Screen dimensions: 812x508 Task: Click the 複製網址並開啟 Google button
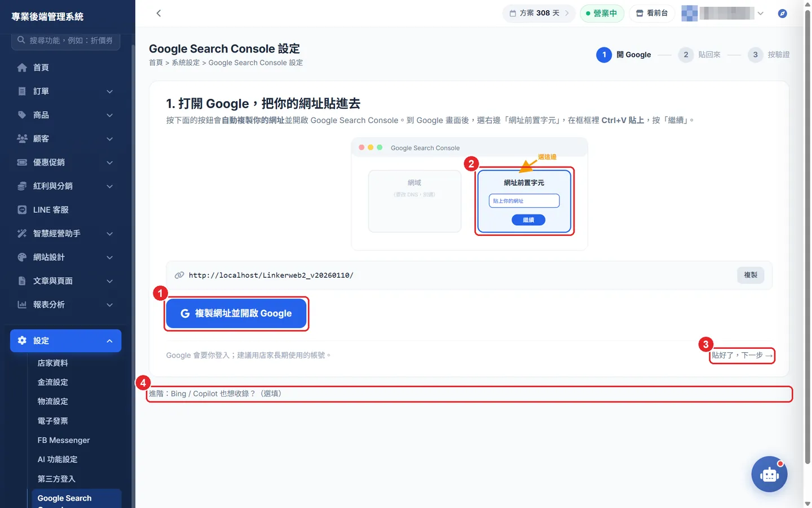pos(236,313)
